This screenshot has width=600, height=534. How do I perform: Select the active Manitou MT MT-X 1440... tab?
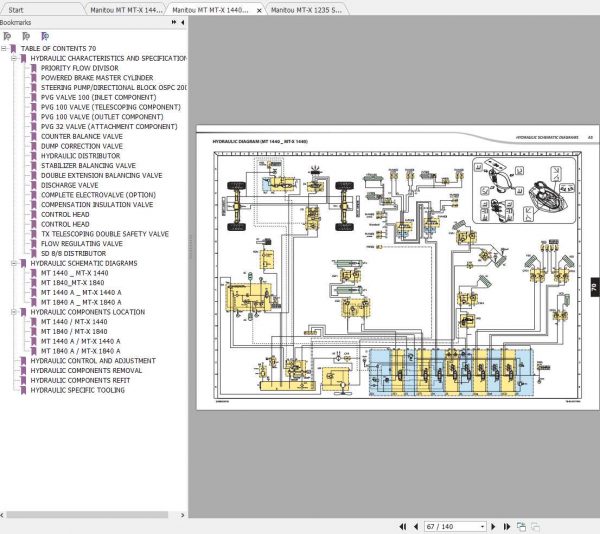210,10
